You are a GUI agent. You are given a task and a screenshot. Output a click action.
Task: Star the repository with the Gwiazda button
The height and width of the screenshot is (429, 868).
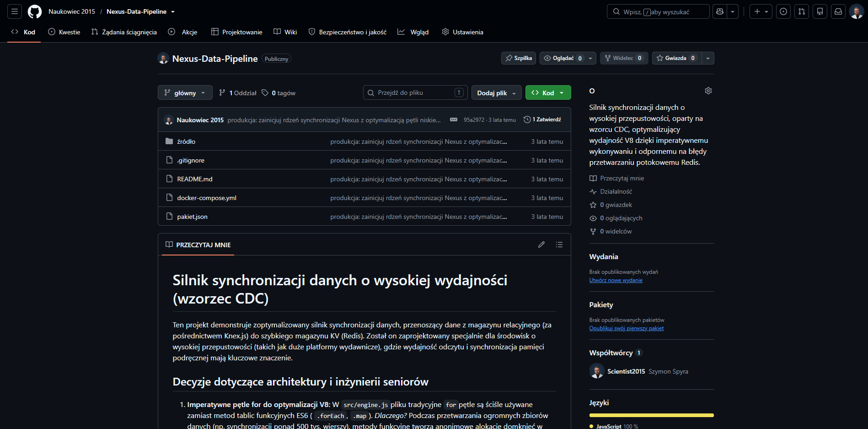676,58
